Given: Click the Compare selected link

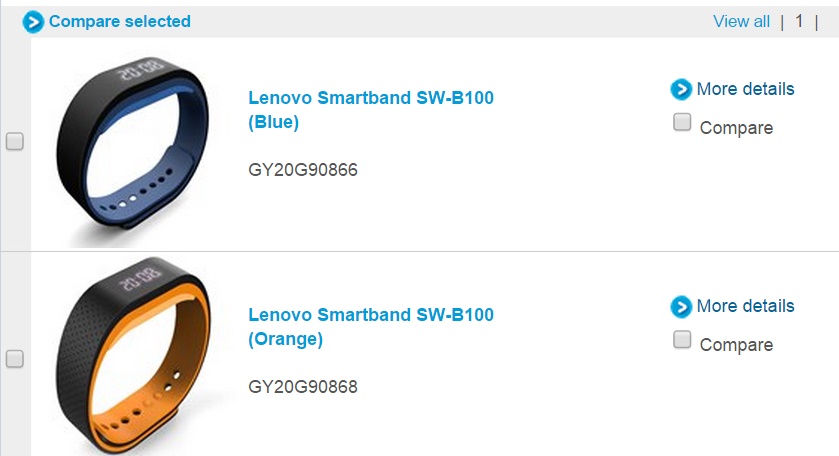Looking at the screenshot, I should (119, 21).
